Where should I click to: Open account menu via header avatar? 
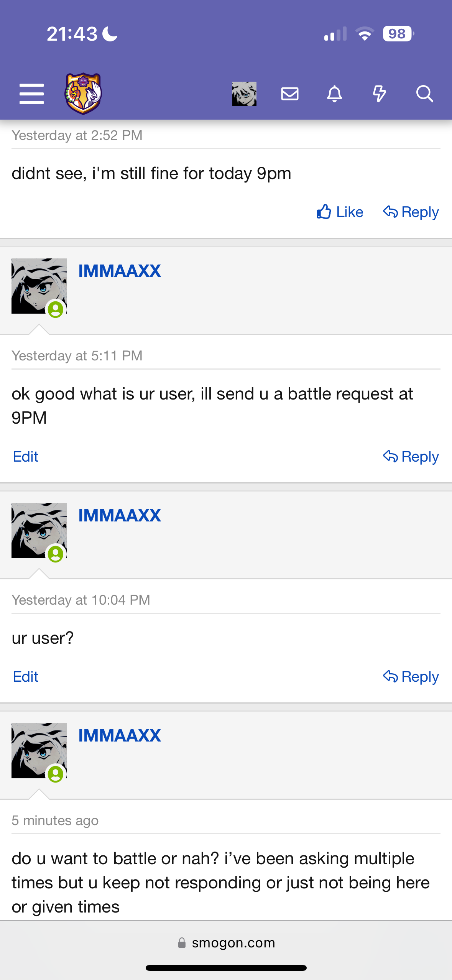tap(244, 94)
